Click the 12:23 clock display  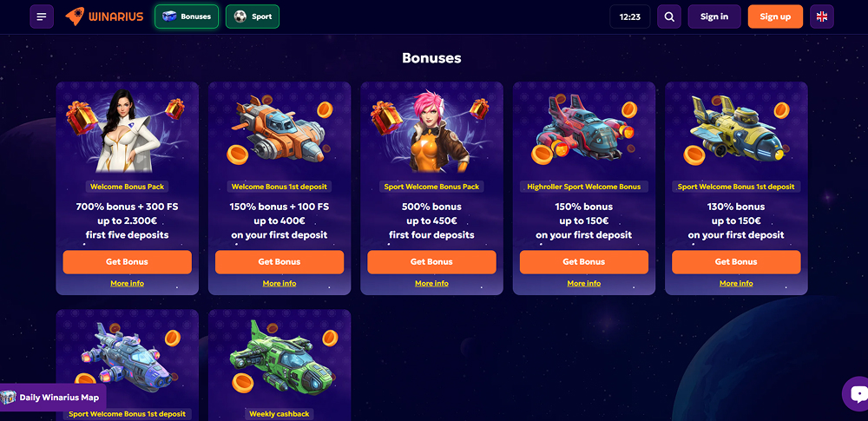pos(630,16)
